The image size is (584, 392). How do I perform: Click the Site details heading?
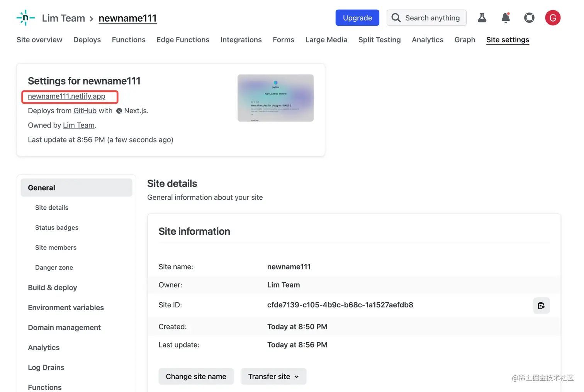[172, 183]
